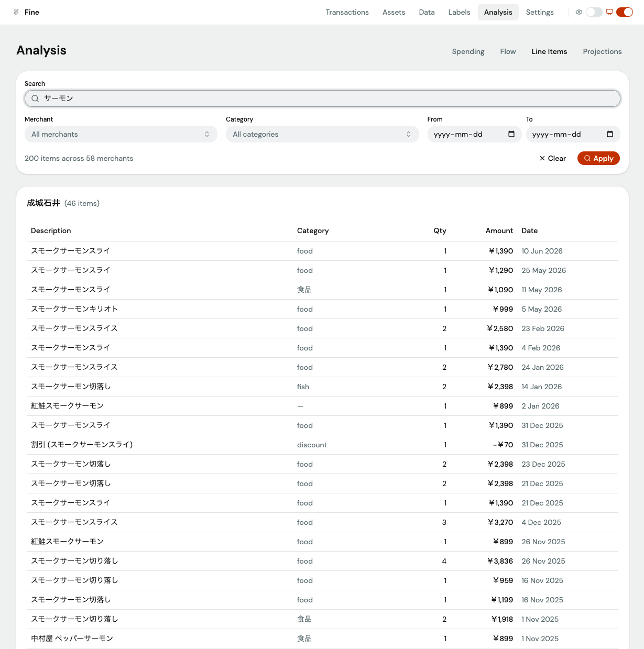Click the presentation board icon in the header

pos(609,12)
